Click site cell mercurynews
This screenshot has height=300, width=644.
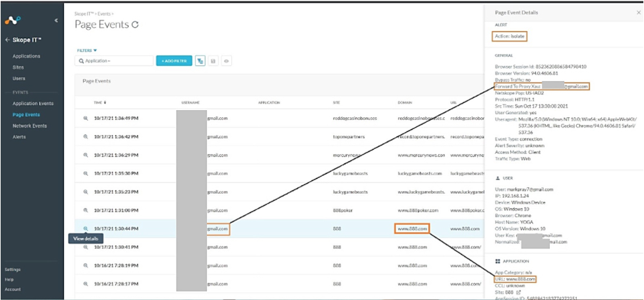pyautogui.click(x=347, y=155)
